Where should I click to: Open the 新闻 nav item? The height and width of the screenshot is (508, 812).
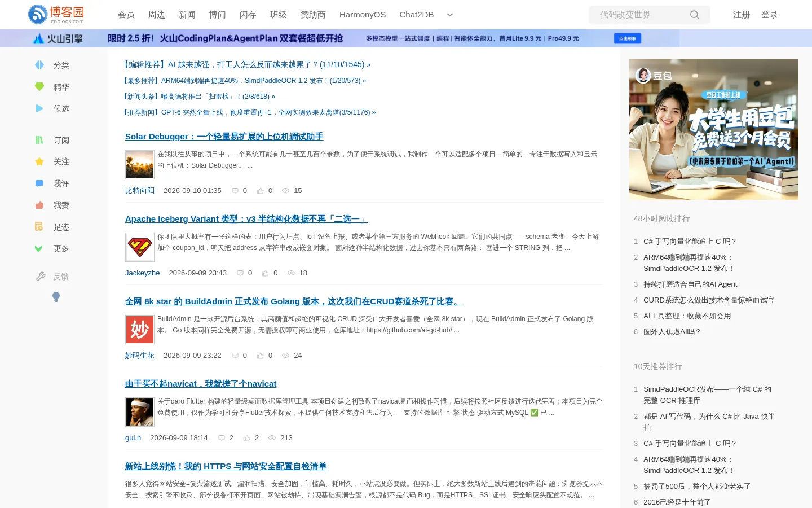[x=187, y=15]
